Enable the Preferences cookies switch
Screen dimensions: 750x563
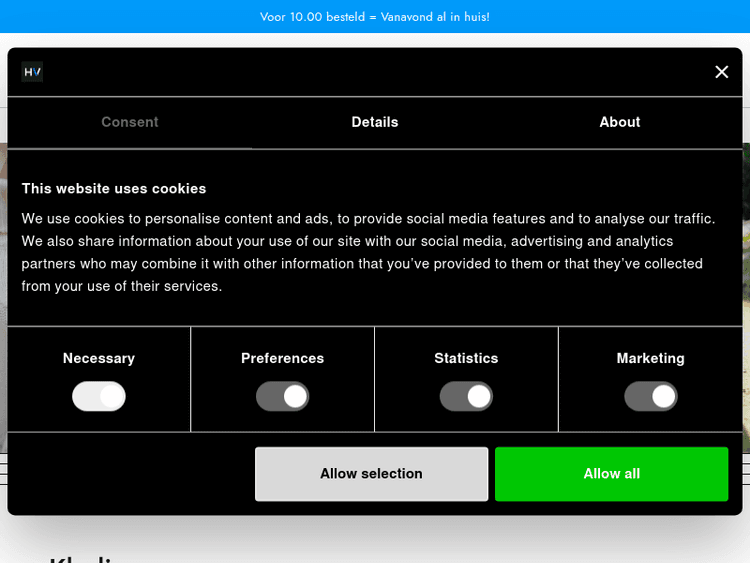click(283, 397)
